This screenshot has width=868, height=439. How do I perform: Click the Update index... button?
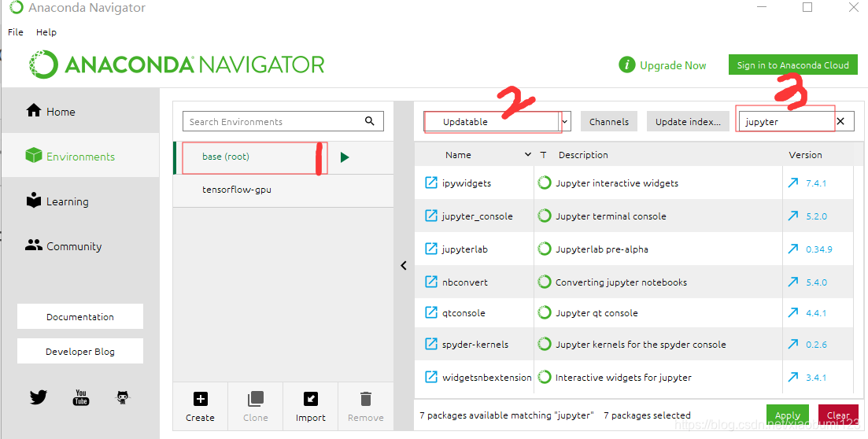coord(688,121)
